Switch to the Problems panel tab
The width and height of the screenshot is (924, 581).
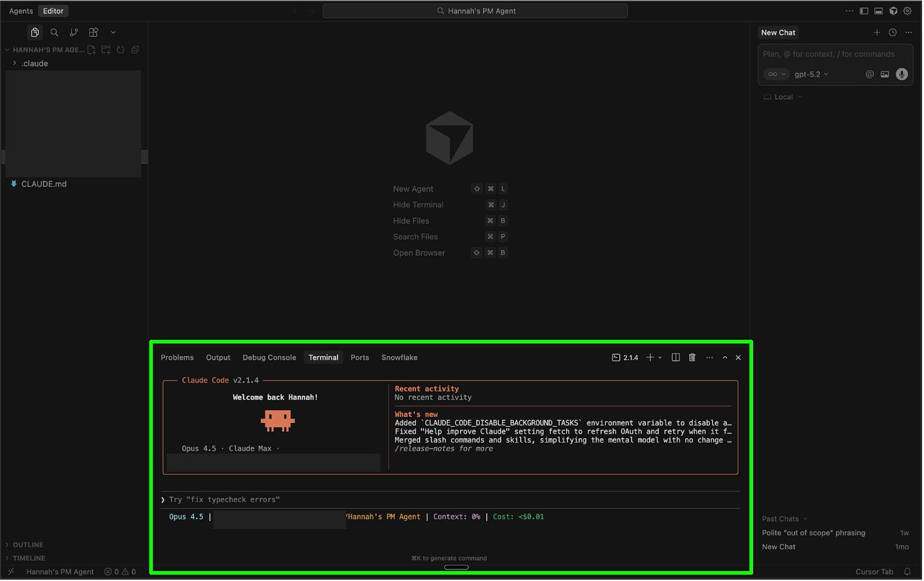177,357
